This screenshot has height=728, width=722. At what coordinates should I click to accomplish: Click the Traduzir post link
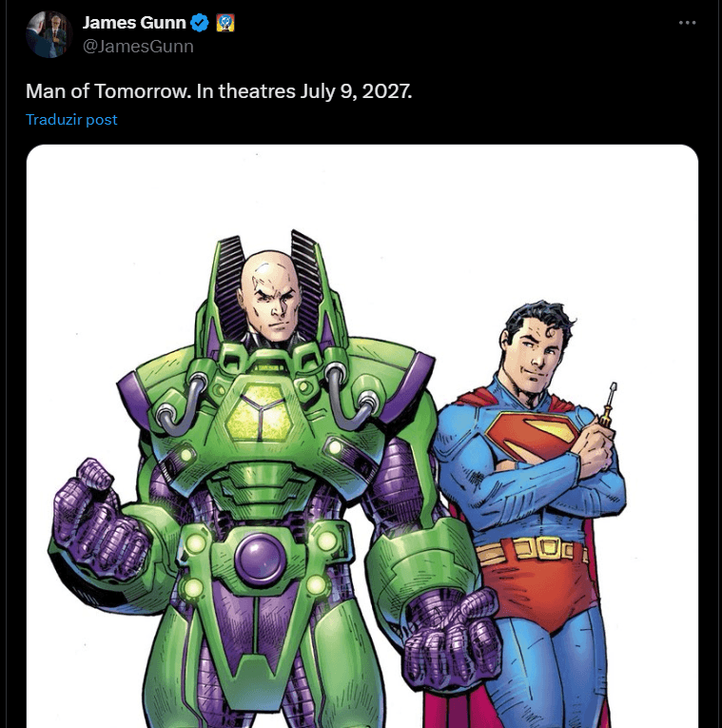point(71,120)
